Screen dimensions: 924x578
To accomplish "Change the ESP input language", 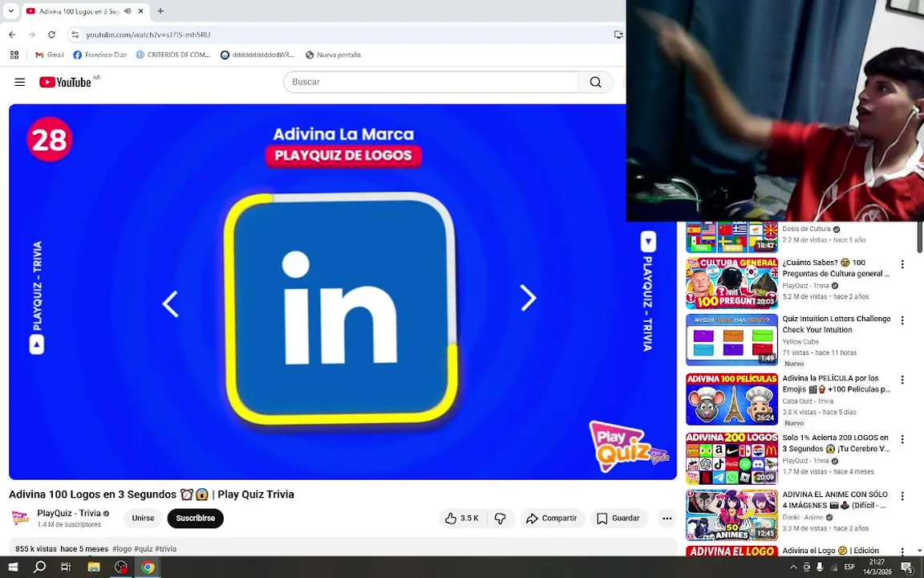I will click(x=849, y=567).
